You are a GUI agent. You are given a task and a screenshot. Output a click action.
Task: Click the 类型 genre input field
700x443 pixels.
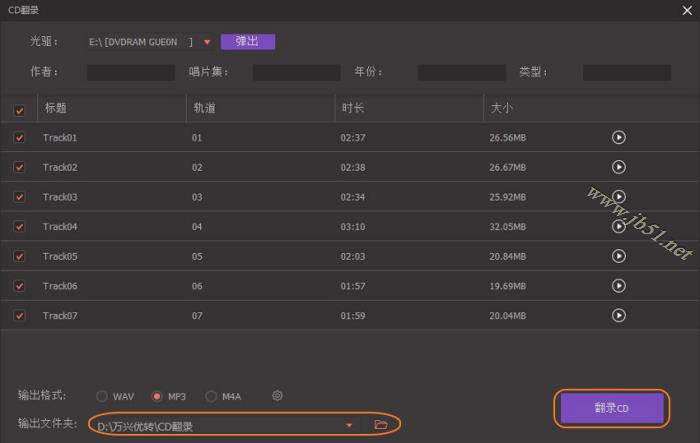click(627, 72)
